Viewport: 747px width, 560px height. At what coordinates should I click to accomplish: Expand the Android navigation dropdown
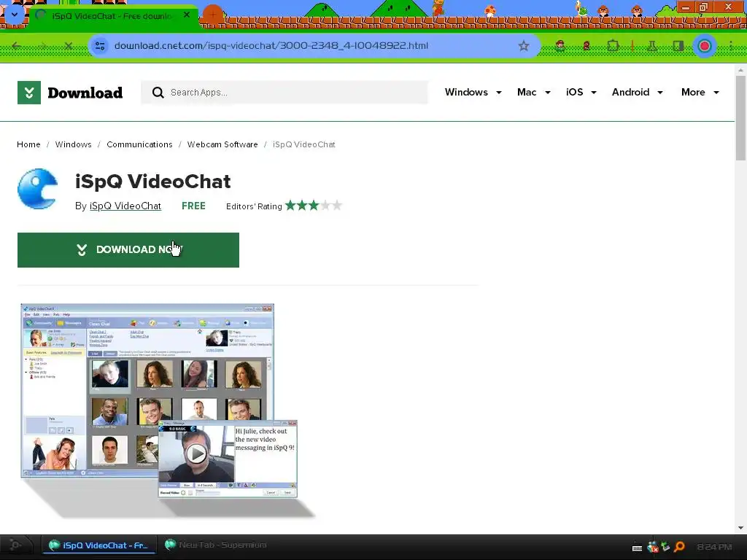pos(638,93)
